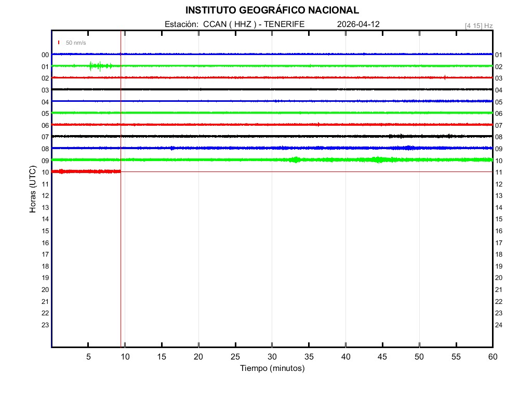Select the seismic burst on green 01 trace
Image resolution: width=532 pixels, height=399 pixels.
pyautogui.click(x=99, y=66)
